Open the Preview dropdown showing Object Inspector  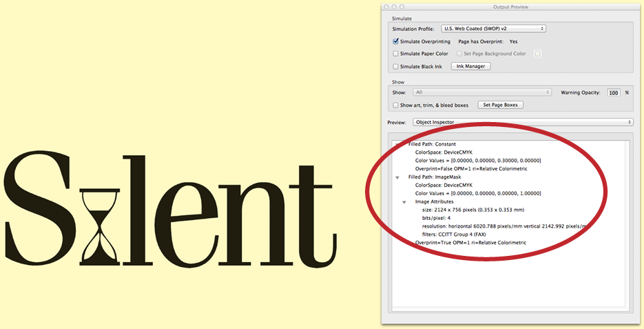[x=523, y=122]
